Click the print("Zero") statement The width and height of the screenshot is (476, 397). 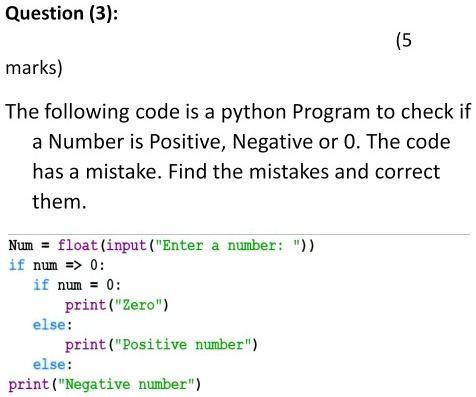point(117,305)
